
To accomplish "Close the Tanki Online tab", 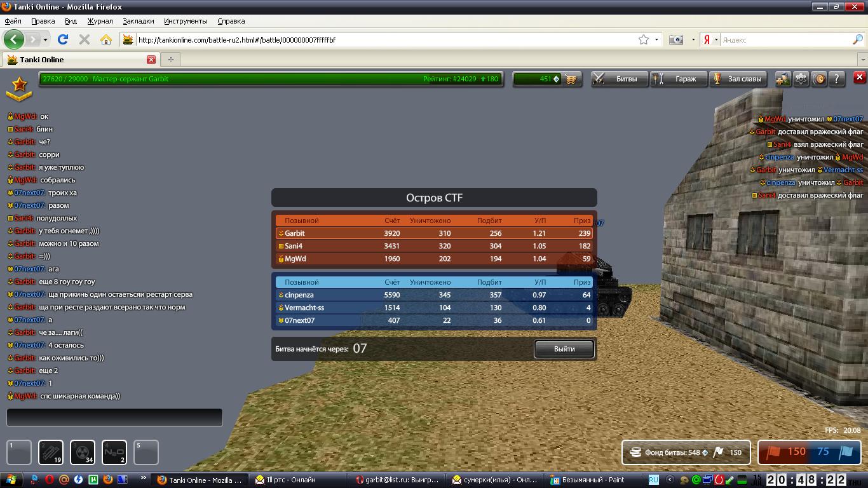I will (x=151, y=60).
